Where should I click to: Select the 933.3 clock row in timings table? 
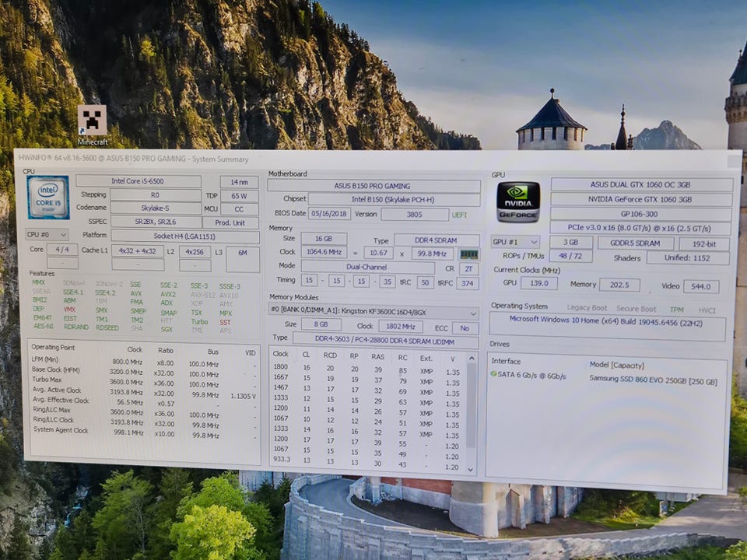(x=366, y=462)
